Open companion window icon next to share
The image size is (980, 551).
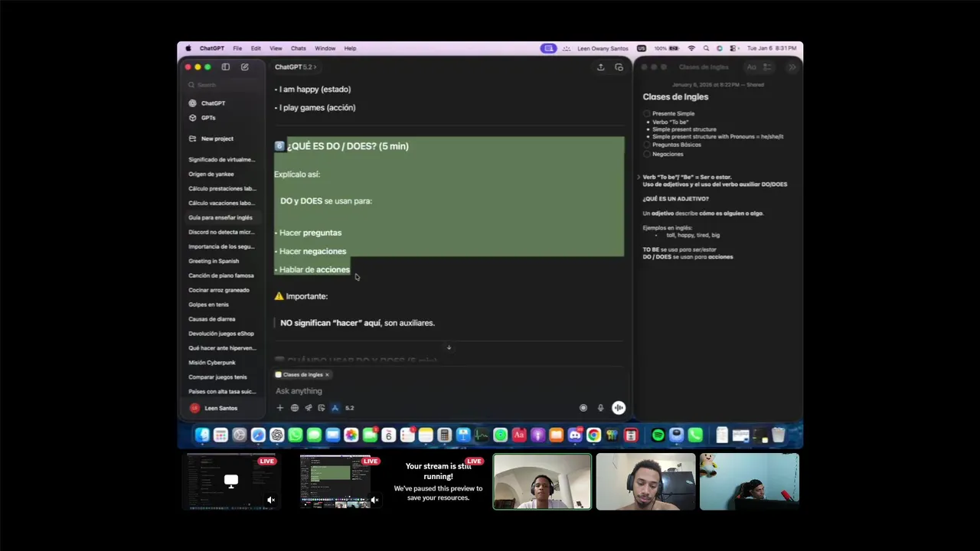click(x=619, y=67)
